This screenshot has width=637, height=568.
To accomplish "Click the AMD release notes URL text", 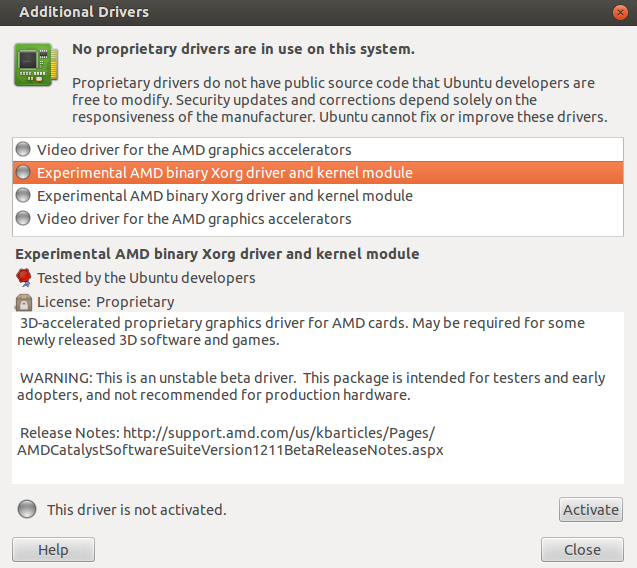I will (x=230, y=441).
